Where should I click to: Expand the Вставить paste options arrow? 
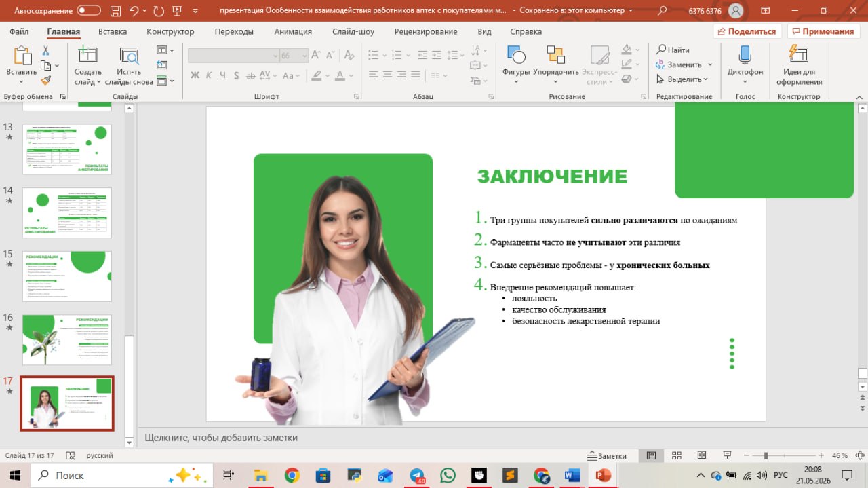pos(22,82)
